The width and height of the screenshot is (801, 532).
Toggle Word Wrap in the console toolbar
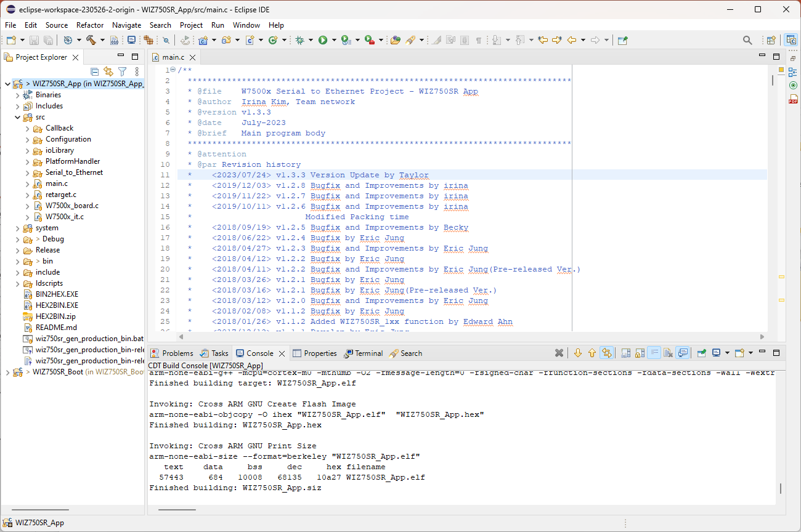(x=654, y=353)
